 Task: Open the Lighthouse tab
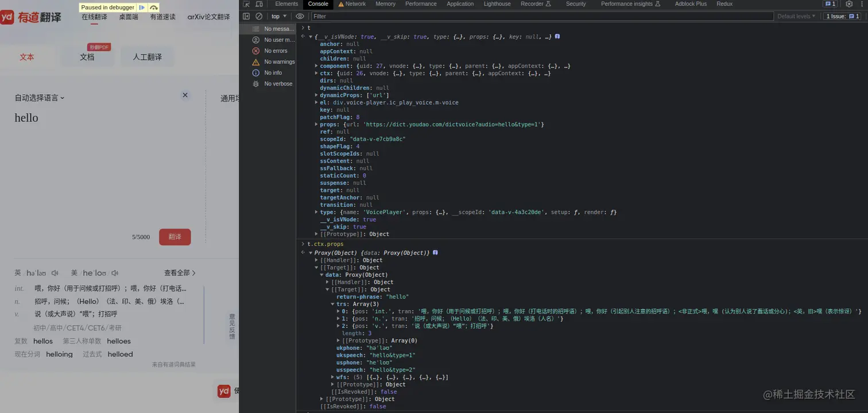pos(497,4)
